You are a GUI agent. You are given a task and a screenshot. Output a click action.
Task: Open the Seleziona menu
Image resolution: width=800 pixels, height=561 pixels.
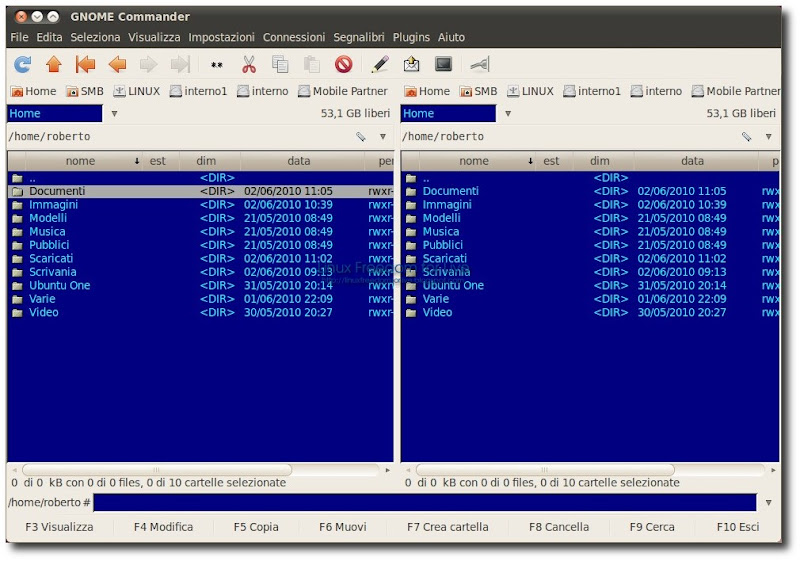tap(95, 37)
